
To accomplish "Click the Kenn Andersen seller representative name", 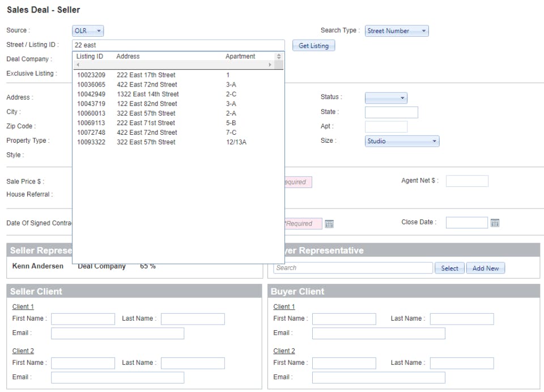I will click(x=38, y=266).
